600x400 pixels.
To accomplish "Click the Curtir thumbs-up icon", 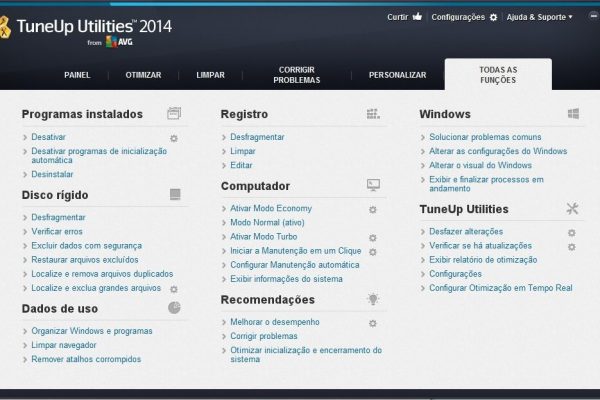I will [x=417, y=17].
